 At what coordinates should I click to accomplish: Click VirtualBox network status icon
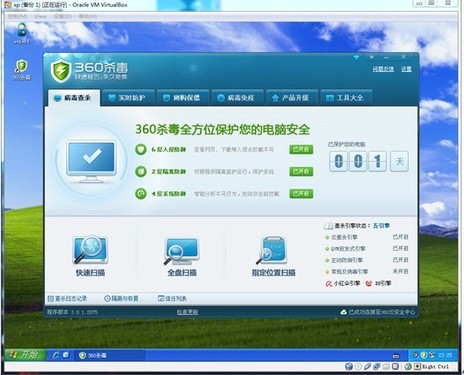point(377,367)
